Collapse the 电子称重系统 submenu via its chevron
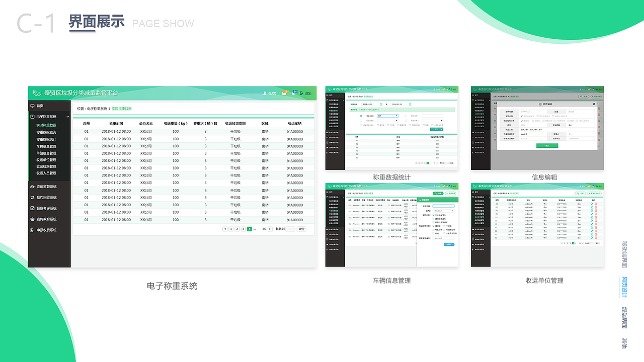644x362 pixels. pyautogui.click(x=68, y=117)
